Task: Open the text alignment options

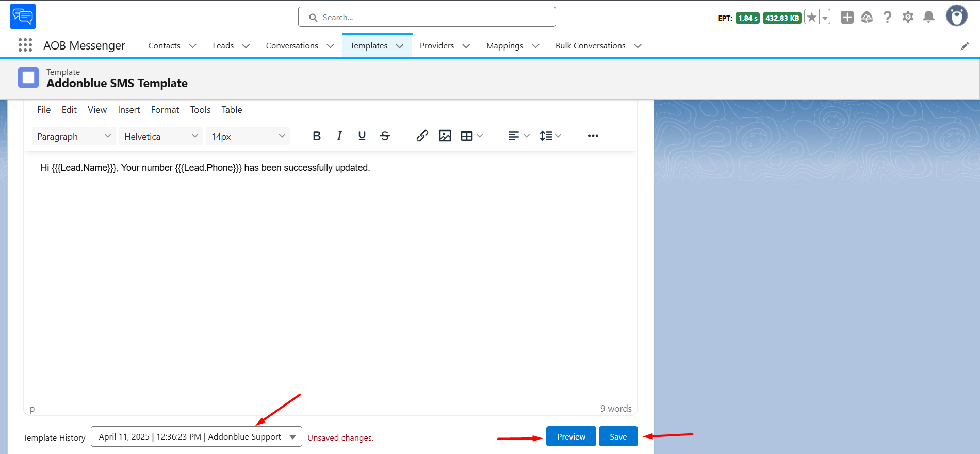Action: pos(518,136)
